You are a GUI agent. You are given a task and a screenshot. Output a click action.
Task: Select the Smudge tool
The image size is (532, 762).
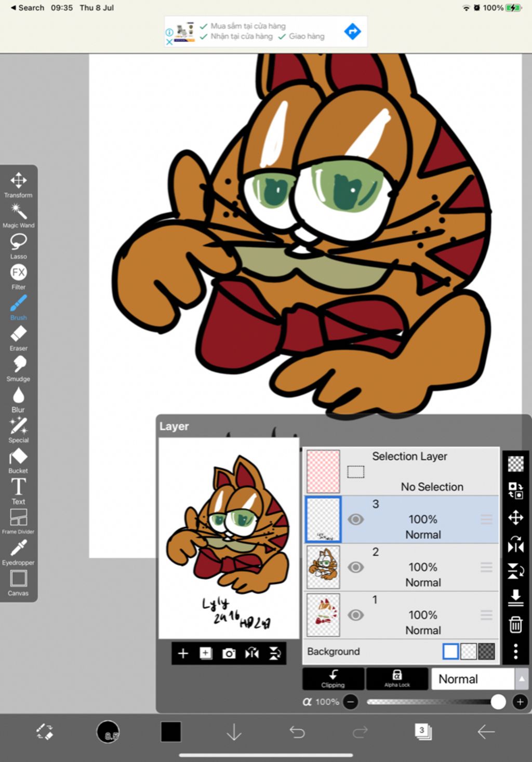click(18, 369)
